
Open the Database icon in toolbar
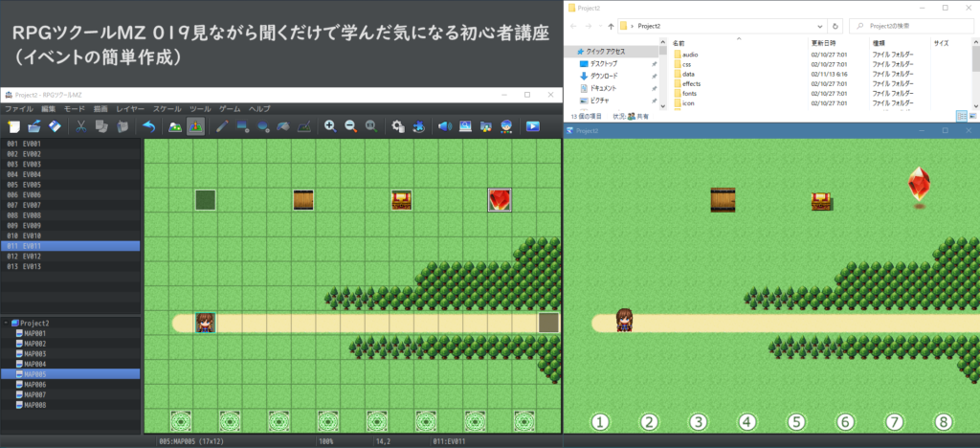click(397, 126)
